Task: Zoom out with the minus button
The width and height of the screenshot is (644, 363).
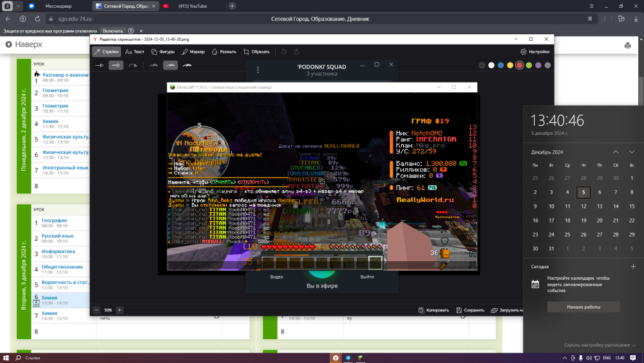Action: point(97,310)
